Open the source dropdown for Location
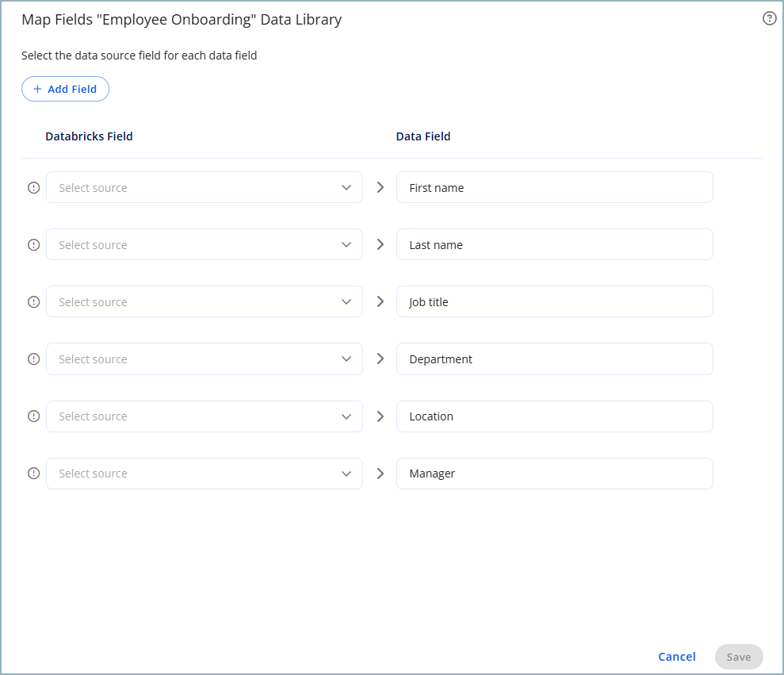This screenshot has height=675, width=784. 204,416
